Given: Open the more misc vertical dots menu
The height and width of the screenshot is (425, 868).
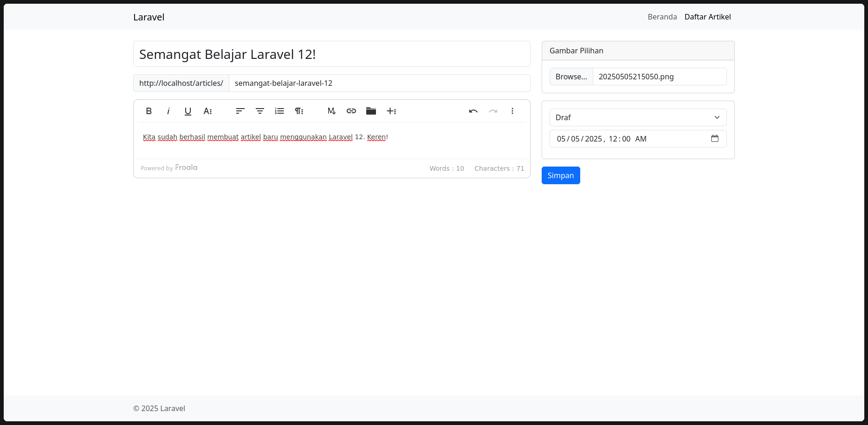Looking at the screenshot, I should click(x=512, y=111).
